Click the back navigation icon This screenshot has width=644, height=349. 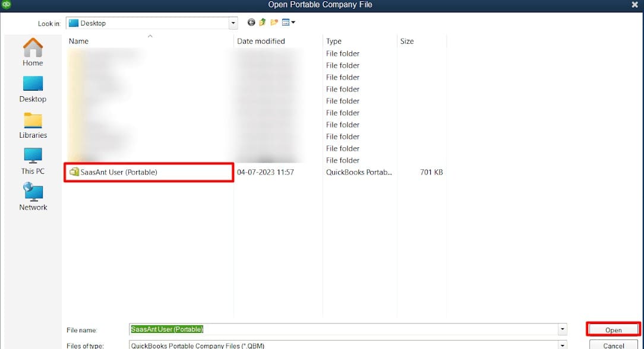point(251,23)
